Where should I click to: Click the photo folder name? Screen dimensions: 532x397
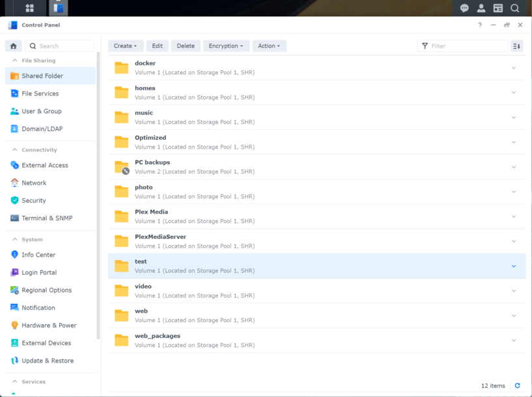[144, 187]
